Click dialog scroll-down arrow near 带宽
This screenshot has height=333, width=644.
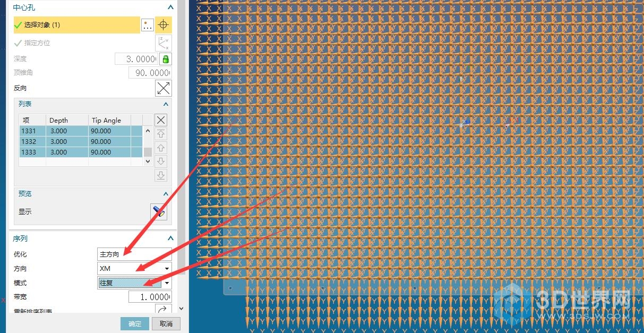[181, 308]
